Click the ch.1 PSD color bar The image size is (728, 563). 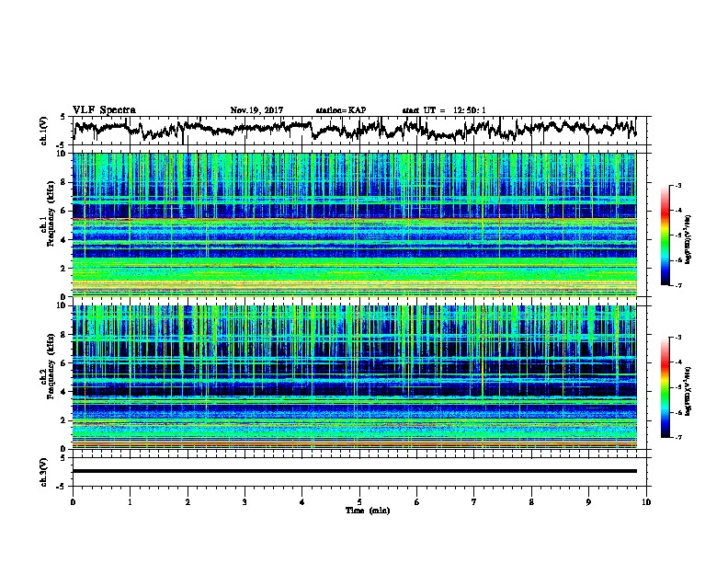[x=665, y=236]
